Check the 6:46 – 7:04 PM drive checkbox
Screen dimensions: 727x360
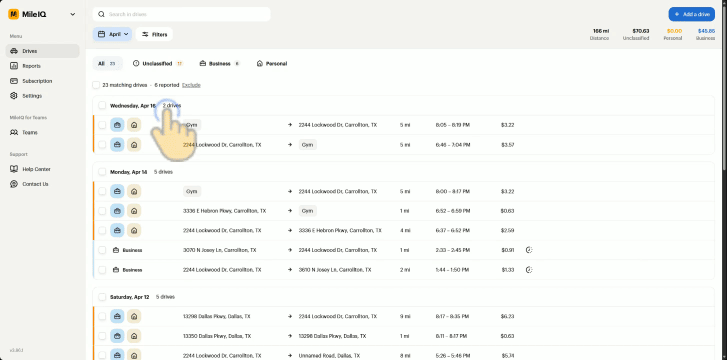tap(102, 145)
